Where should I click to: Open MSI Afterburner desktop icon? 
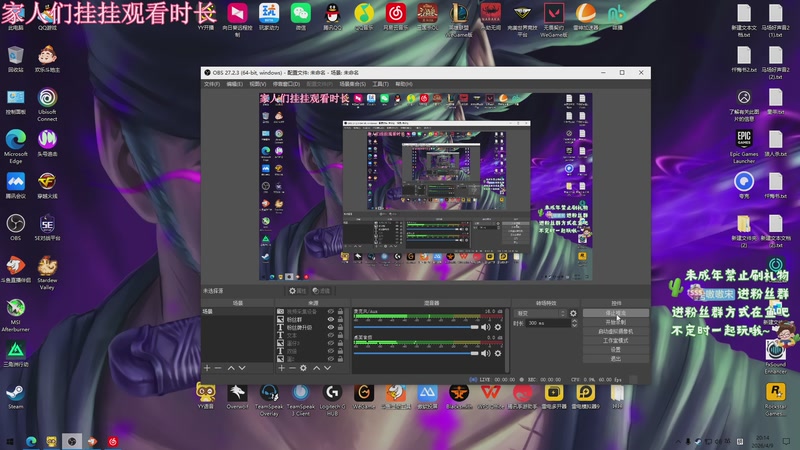click(x=15, y=315)
